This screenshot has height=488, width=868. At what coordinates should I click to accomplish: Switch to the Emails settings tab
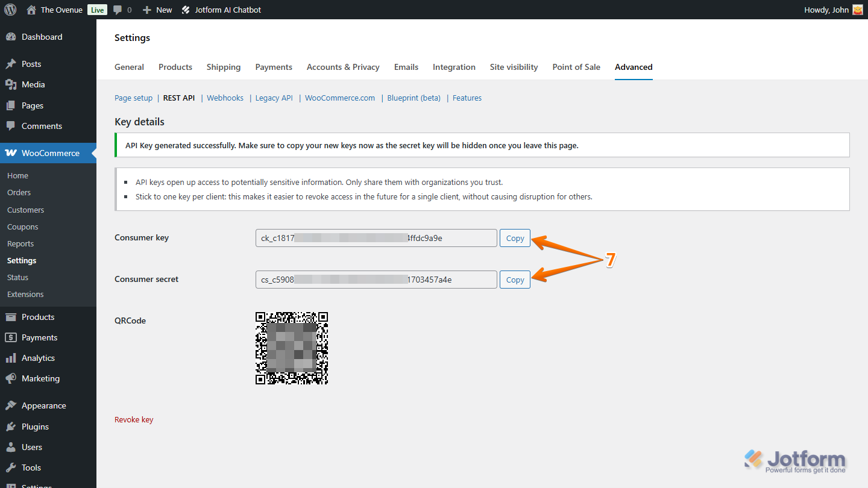(406, 67)
